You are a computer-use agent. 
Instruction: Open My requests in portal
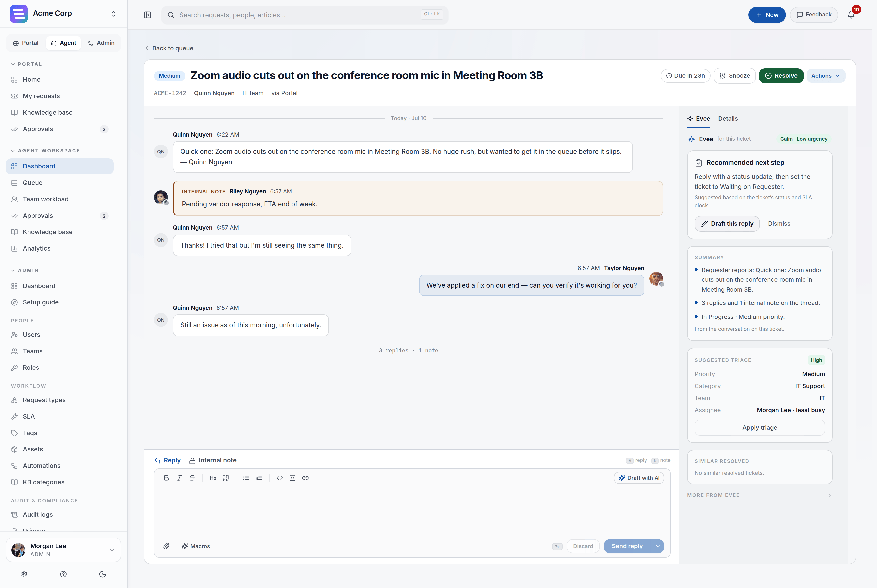click(60, 96)
